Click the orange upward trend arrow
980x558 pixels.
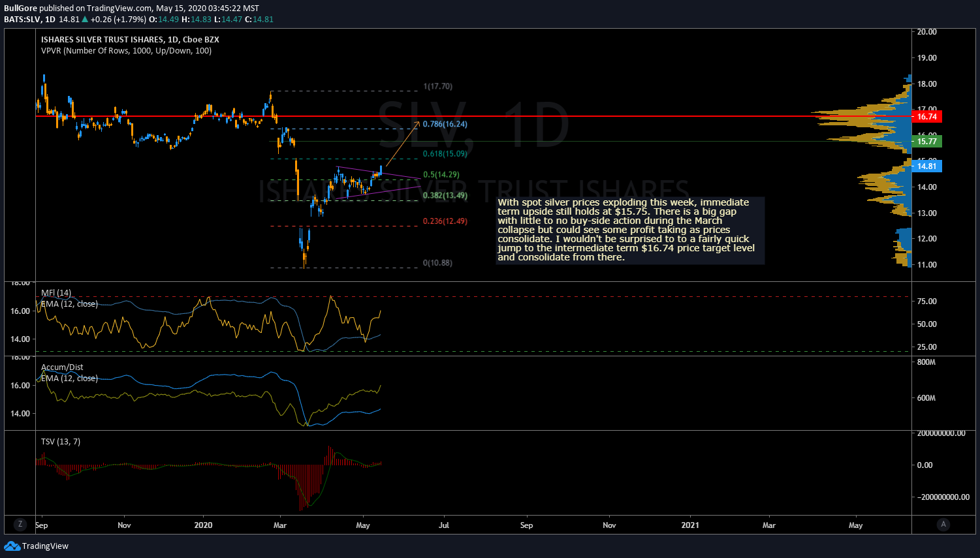pos(402,144)
